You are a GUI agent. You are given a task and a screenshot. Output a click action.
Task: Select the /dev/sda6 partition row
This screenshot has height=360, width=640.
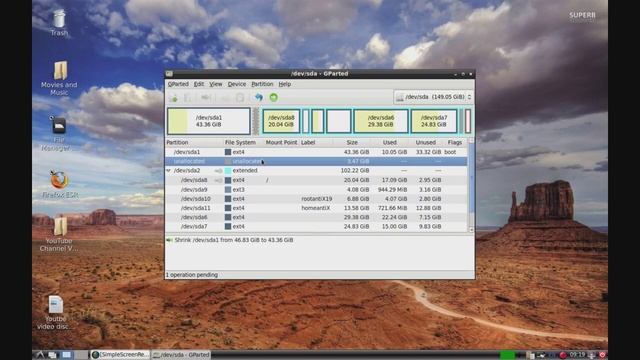pos(316,218)
